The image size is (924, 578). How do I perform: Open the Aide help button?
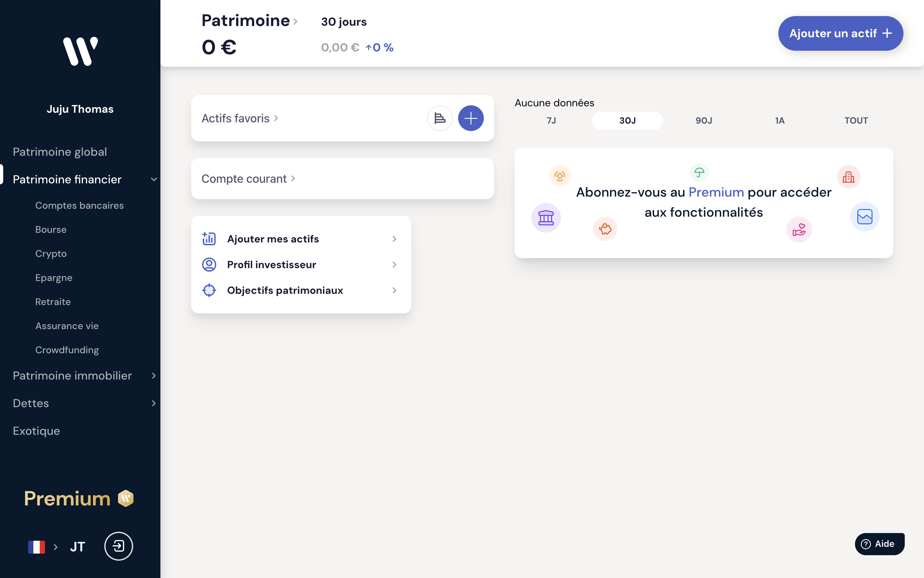879,544
